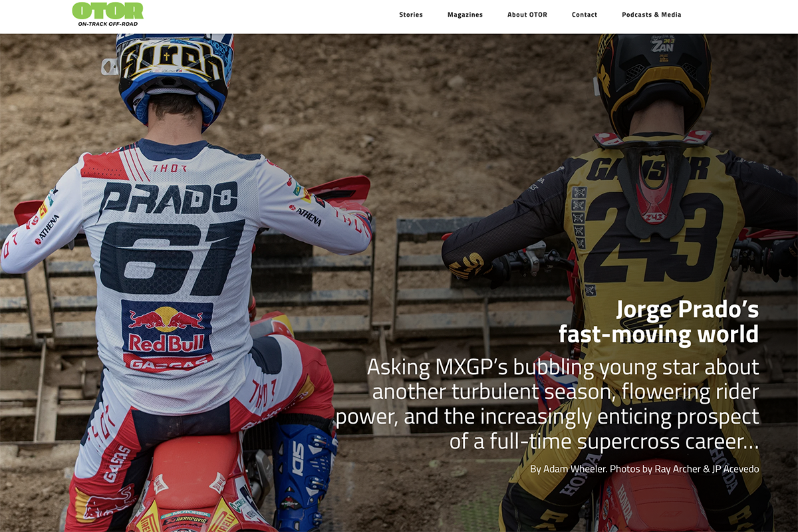Click the black and gold helmet on right
The width and height of the screenshot is (798, 532).
pyautogui.click(x=654, y=81)
